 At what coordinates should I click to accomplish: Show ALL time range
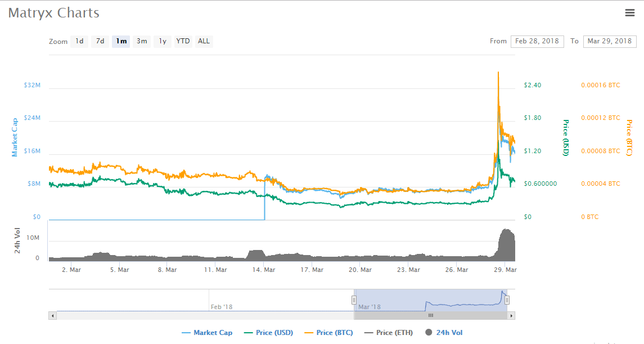click(204, 41)
